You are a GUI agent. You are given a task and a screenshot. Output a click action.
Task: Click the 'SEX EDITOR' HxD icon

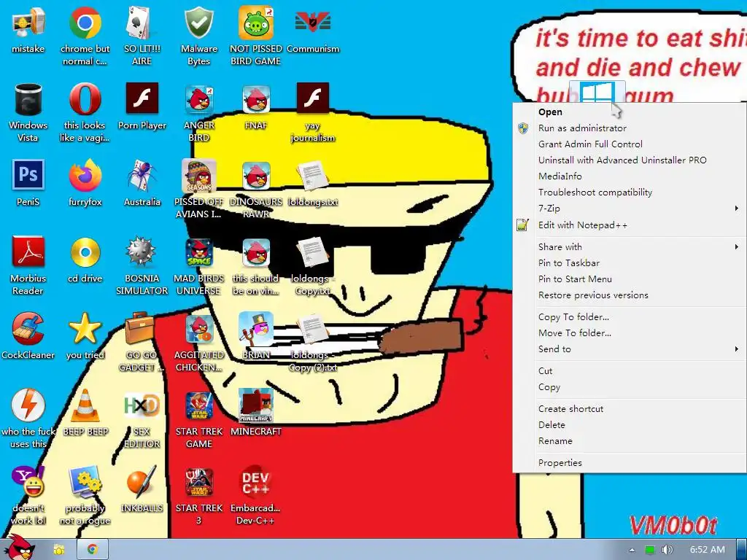142,405
